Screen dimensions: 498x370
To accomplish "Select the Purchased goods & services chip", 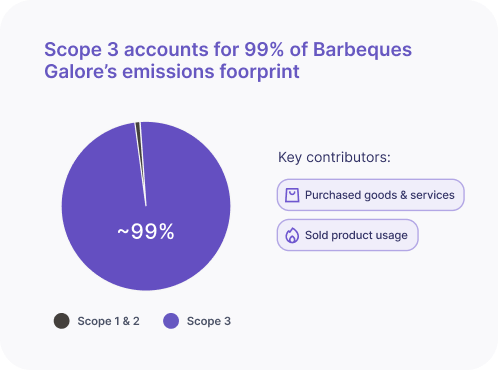I will [370, 195].
